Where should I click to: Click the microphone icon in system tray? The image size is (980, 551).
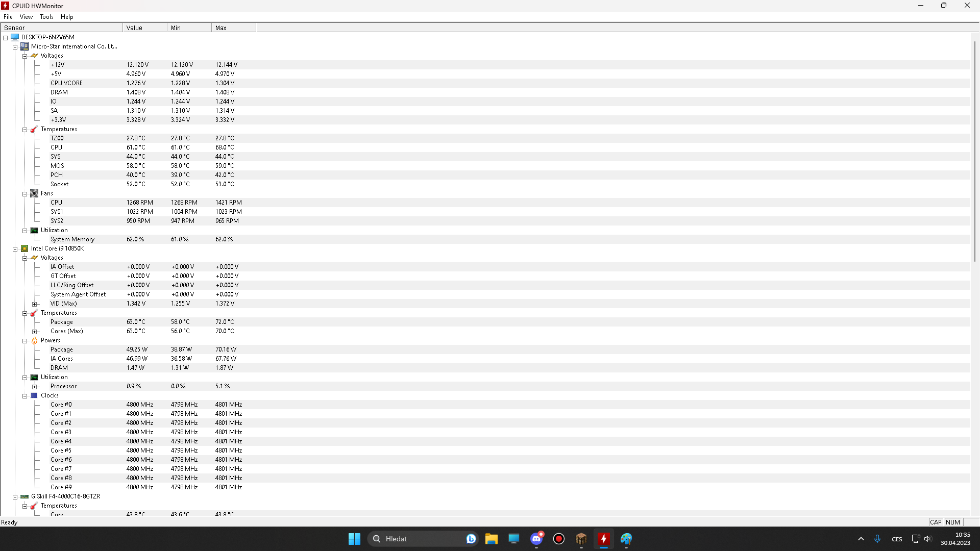click(877, 539)
